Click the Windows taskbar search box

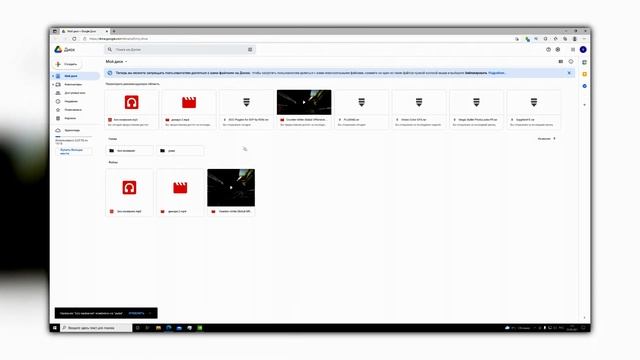96,328
